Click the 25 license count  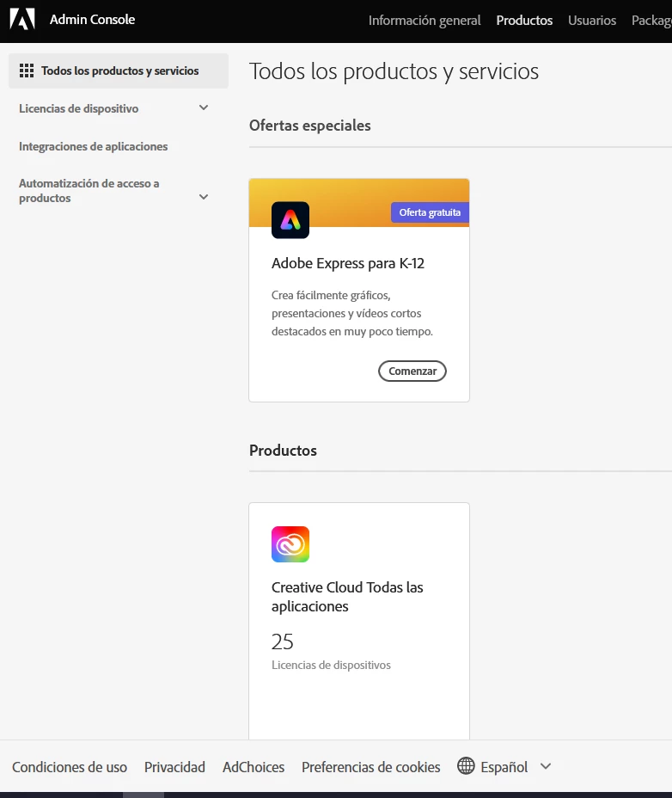[283, 641]
